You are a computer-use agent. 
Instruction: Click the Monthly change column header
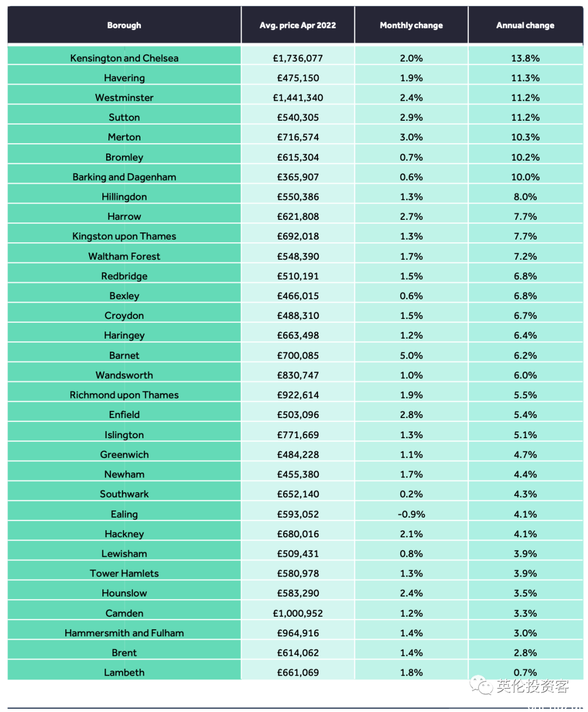pos(411,25)
